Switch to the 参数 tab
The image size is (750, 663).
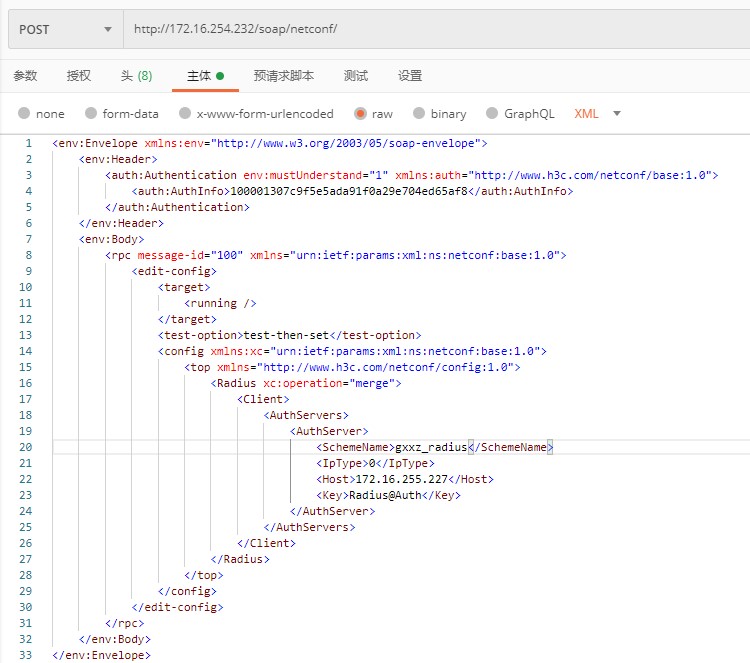click(25, 76)
